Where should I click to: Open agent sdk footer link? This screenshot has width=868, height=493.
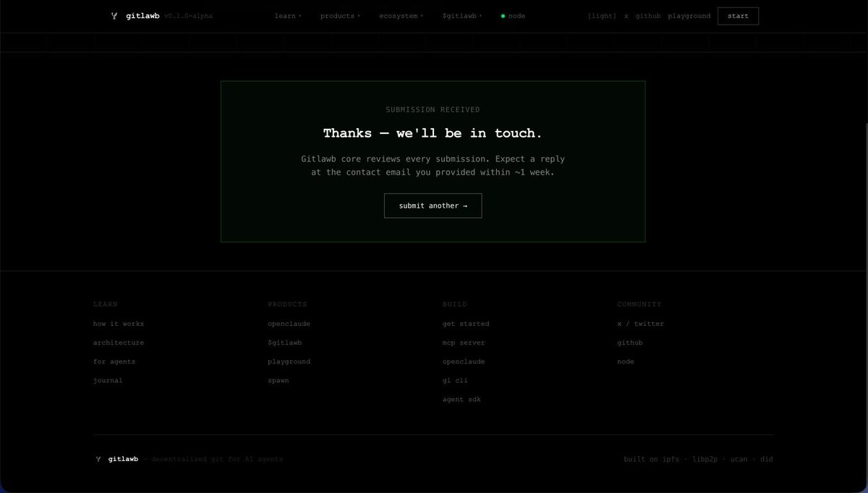[x=461, y=399]
